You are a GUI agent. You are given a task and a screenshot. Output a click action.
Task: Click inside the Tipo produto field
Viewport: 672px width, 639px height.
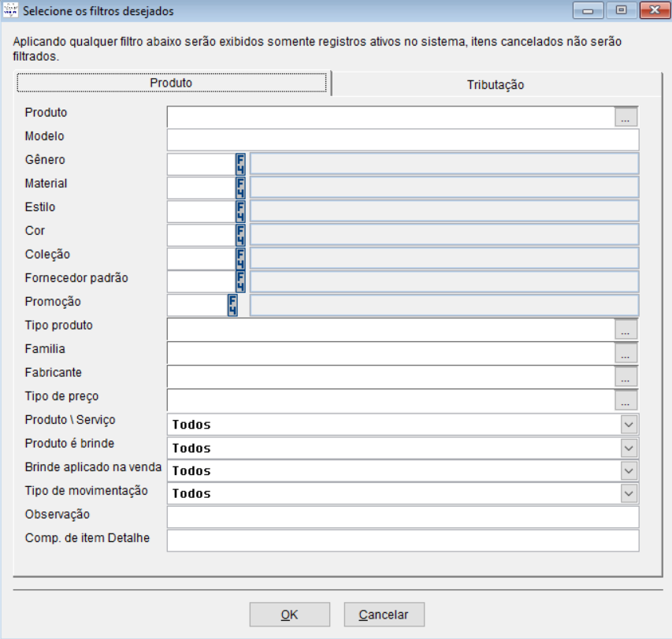(391, 329)
